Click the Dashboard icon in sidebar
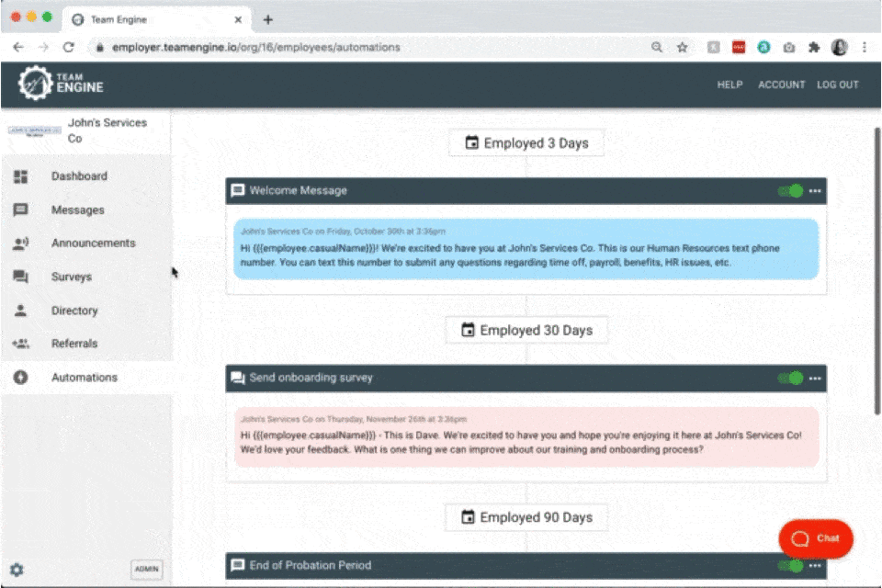This screenshot has height=588, width=882. (20, 176)
